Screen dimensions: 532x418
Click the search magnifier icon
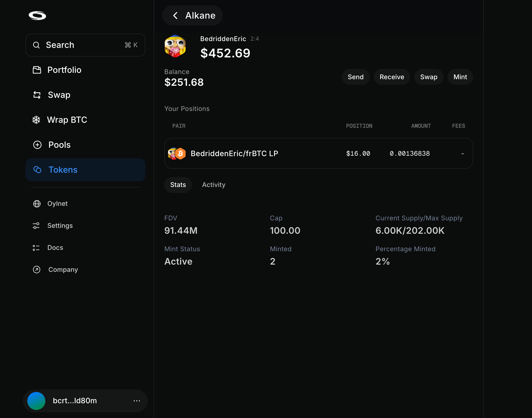coord(36,45)
